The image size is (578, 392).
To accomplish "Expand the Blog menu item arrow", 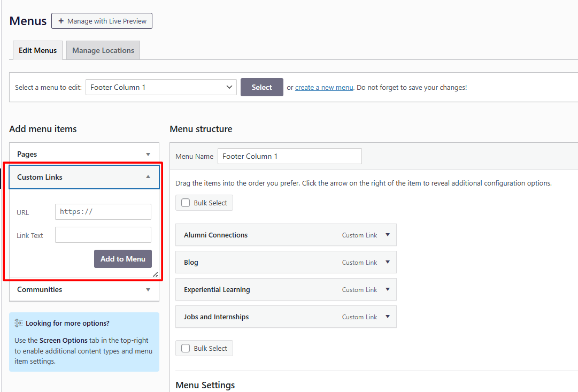I will click(388, 262).
